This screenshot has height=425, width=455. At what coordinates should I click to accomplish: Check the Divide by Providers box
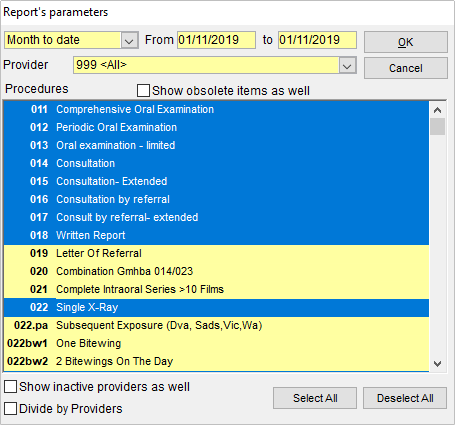click(x=11, y=409)
